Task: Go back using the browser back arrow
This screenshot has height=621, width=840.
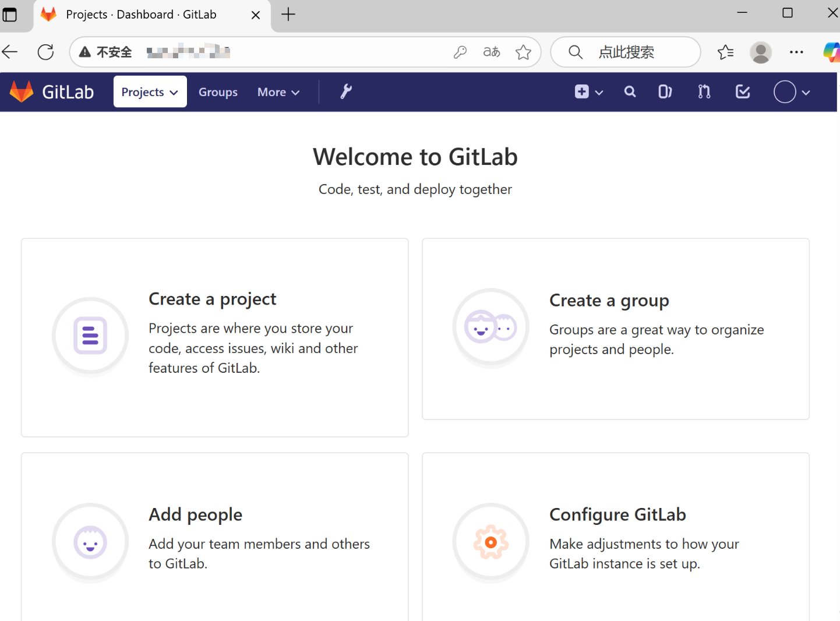Action: point(10,52)
